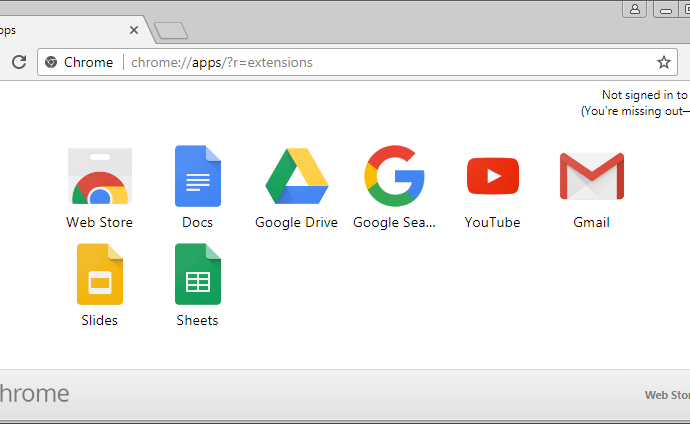Click the reload page button
This screenshot has width=690, height=424.
click(19, 62)
